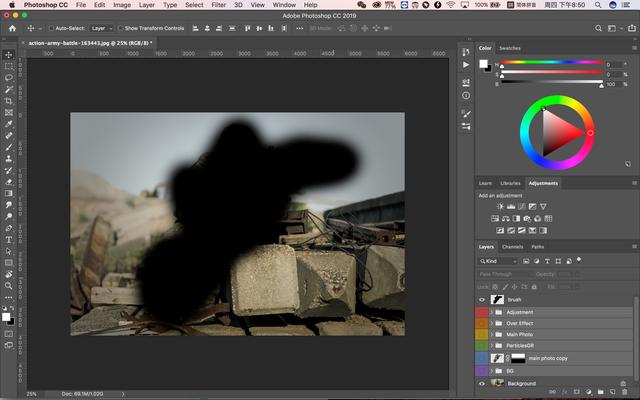Image resolution: width=640 pixels, height=400 pixels.
Task: Open the Select menu
Action: click(194, 5)
